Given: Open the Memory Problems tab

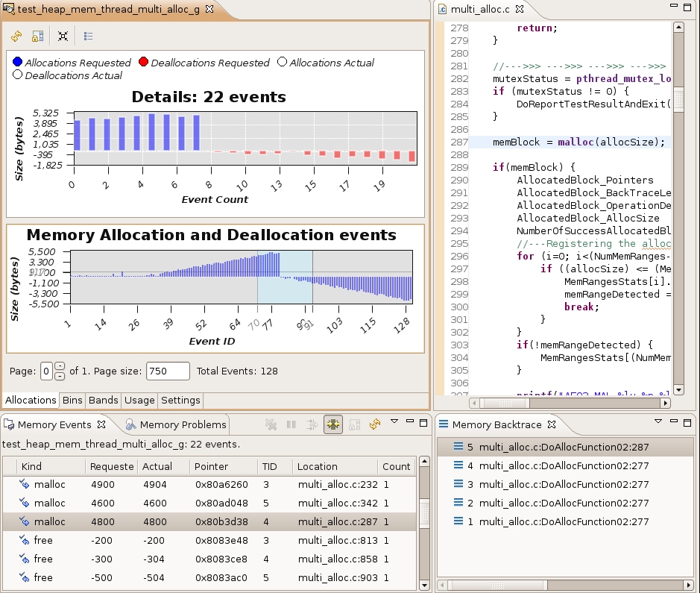Looking at the screenshot, I should (x=175, y=424).
